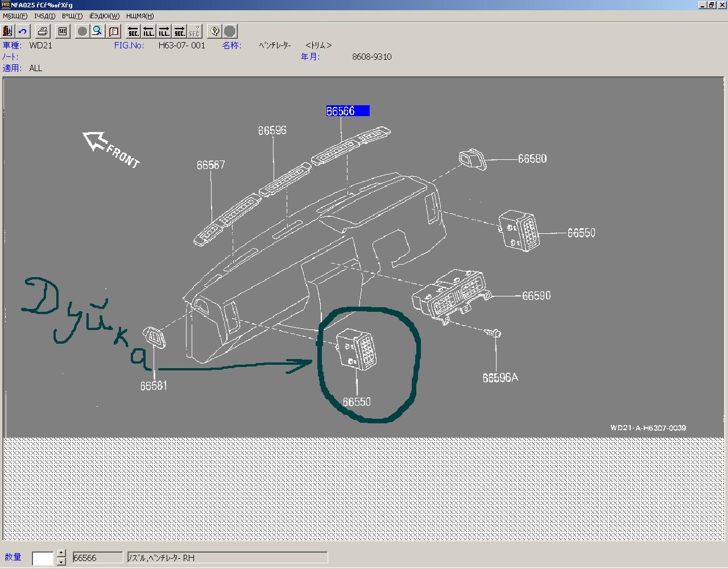The width and height of the screenshot is (728, 569).
Task: Go to previous illustration with left ILL arrow
Action: point(148,31)
